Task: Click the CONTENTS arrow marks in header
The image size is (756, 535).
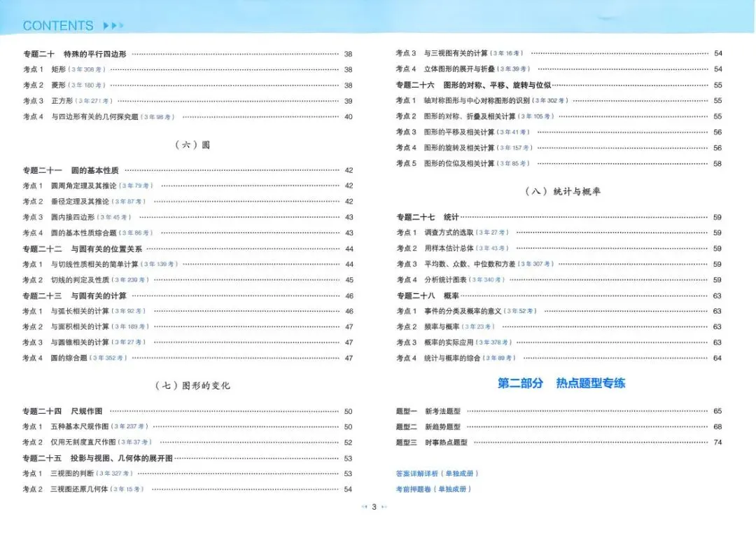Action: coord(112,25)
